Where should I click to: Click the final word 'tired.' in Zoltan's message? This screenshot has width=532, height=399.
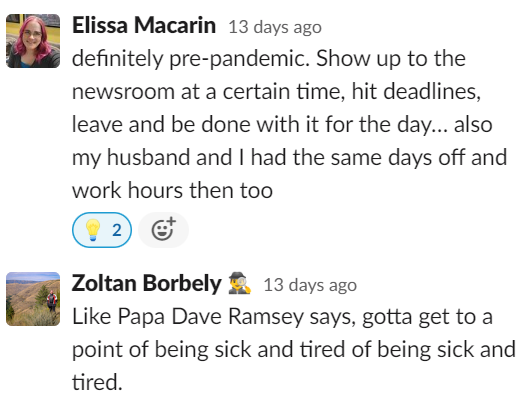(97, 382)
